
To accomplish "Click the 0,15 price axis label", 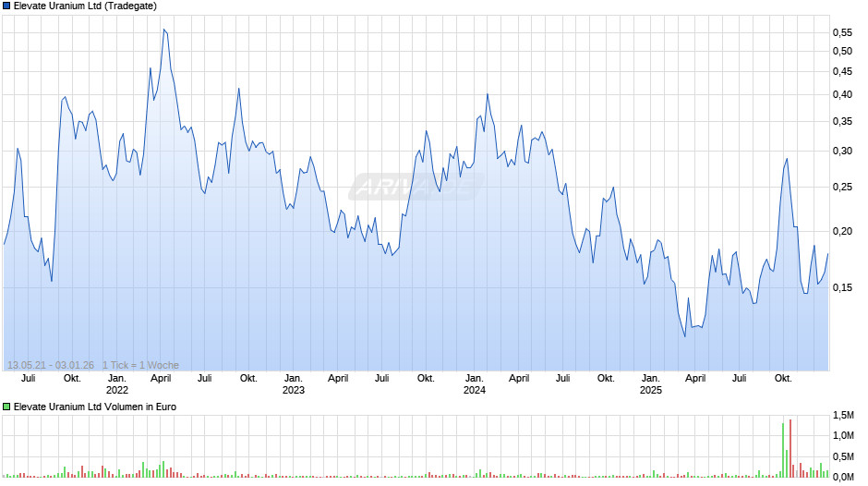I will click(842, 287).
